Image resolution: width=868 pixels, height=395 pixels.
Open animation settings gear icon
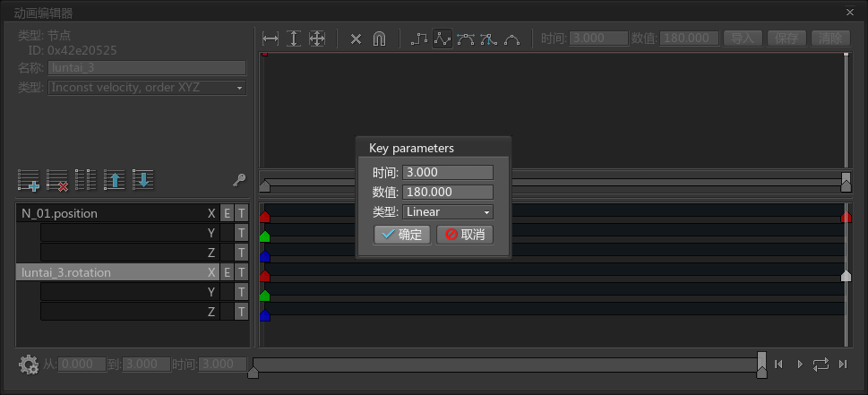(29, 364)
